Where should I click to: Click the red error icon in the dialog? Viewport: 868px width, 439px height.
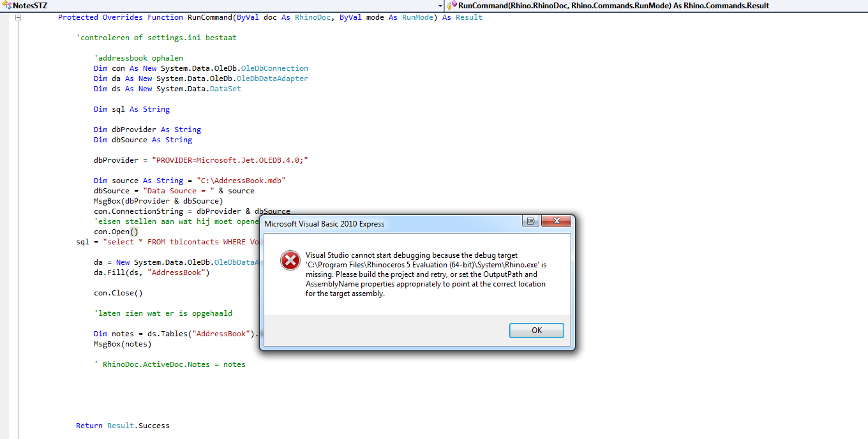290,260
